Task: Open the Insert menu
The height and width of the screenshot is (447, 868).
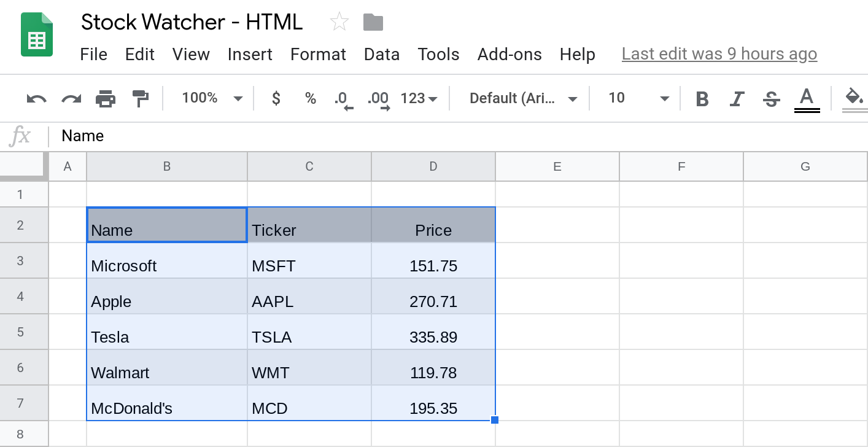Action: coord(250,54)
